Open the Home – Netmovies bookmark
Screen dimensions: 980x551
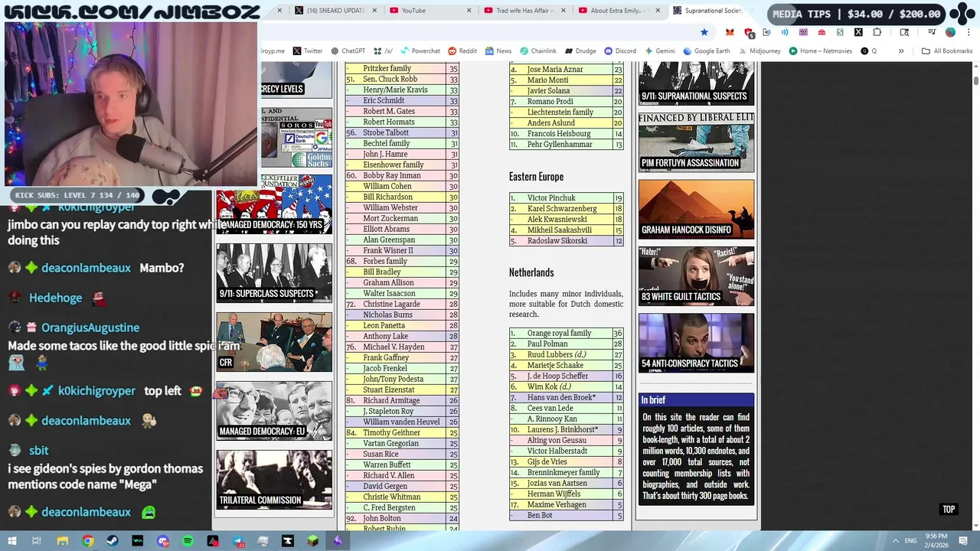[821, 51]
